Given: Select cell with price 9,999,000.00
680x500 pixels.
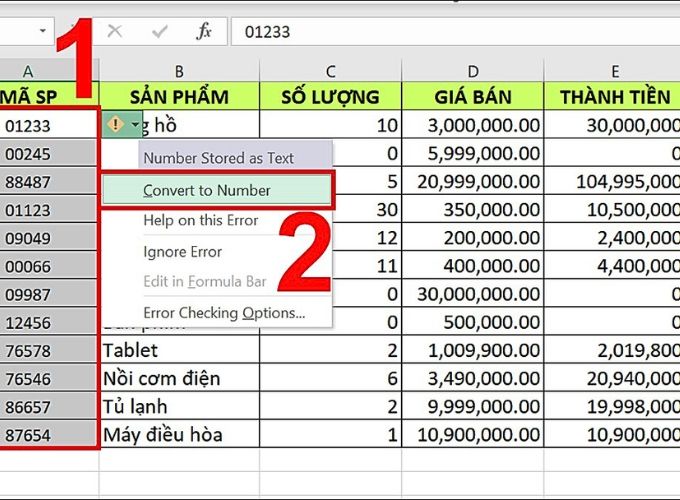Looking at the screenshot, I should point(473,406).
